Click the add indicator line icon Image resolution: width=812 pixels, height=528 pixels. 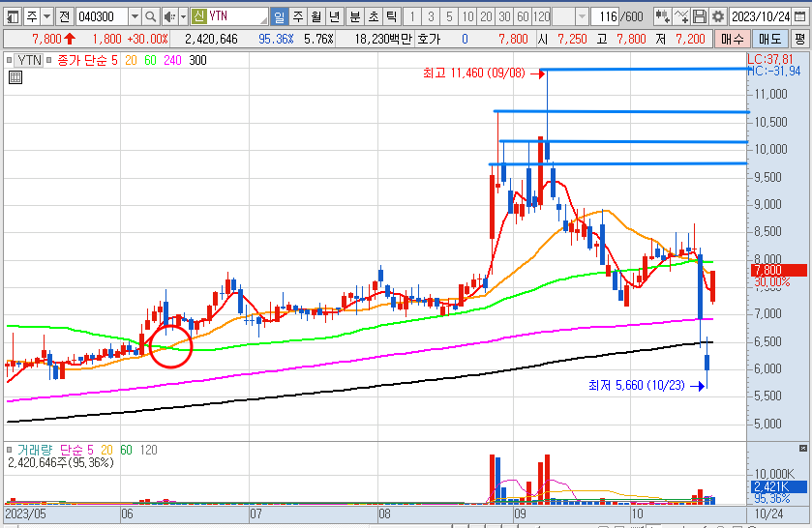pos(681,17)
